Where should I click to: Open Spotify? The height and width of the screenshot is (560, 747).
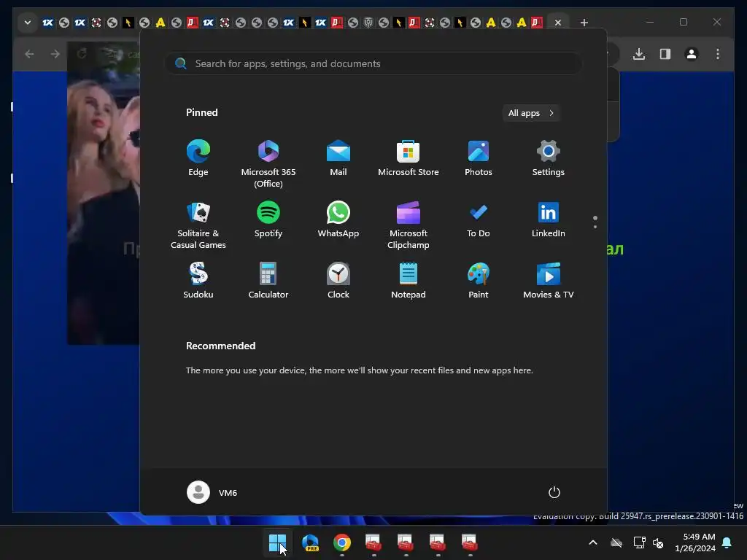coord(268,220)
